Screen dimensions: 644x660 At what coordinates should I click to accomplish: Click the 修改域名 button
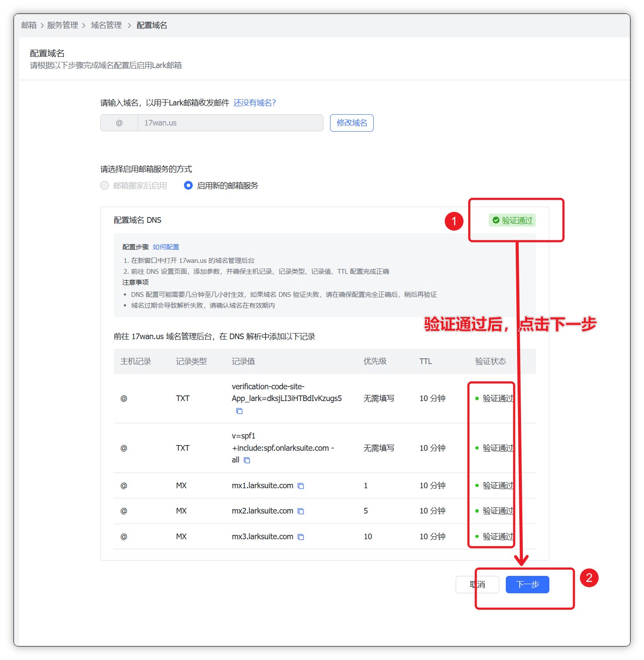click(x=351, y=123)
